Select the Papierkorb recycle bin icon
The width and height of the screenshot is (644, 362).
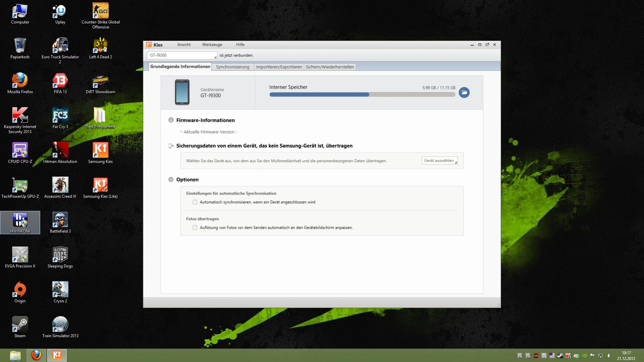[20, 49]
